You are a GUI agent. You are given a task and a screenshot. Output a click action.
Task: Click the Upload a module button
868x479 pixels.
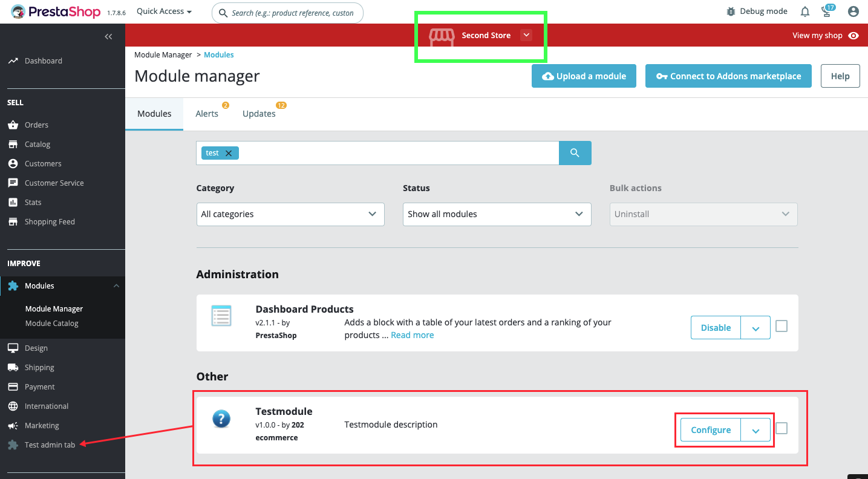[583, 76]
